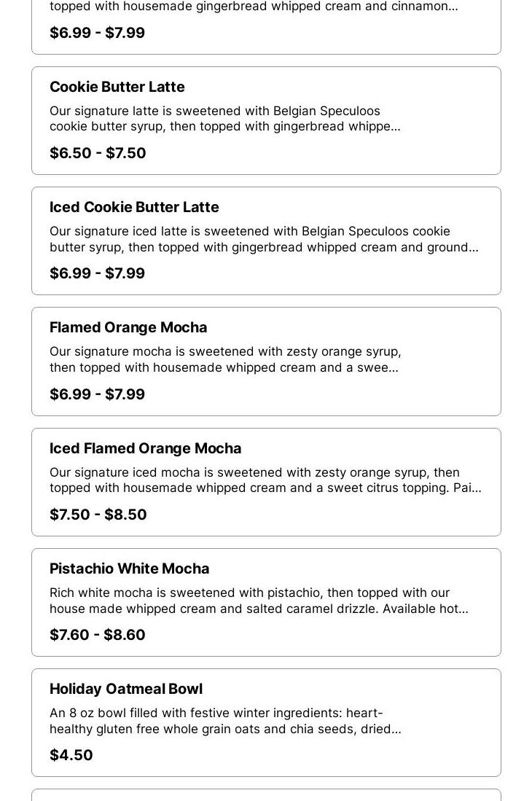532x801 pixels.
Task: Open the Cookie Butter Latte item
Action: coord(266,120)
